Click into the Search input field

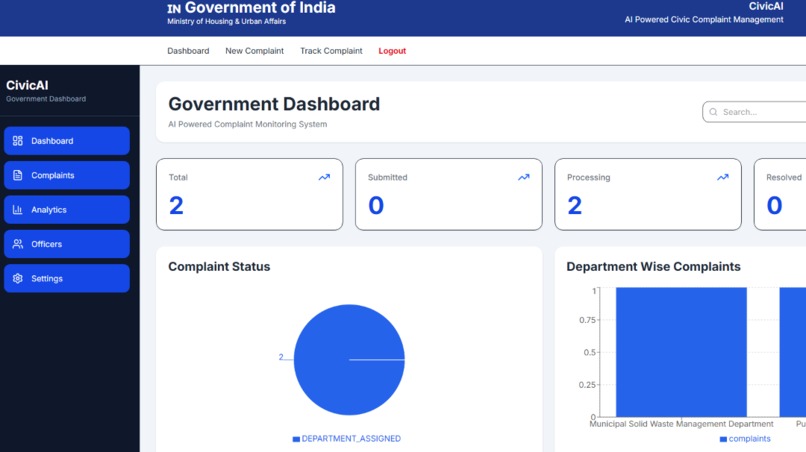(x=755, y=112)
